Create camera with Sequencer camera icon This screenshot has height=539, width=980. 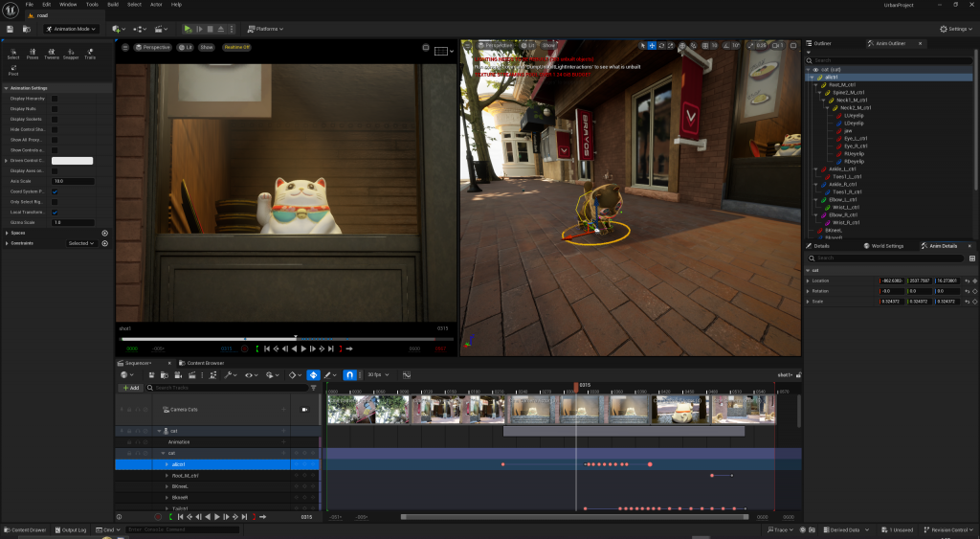pos(178,375)
